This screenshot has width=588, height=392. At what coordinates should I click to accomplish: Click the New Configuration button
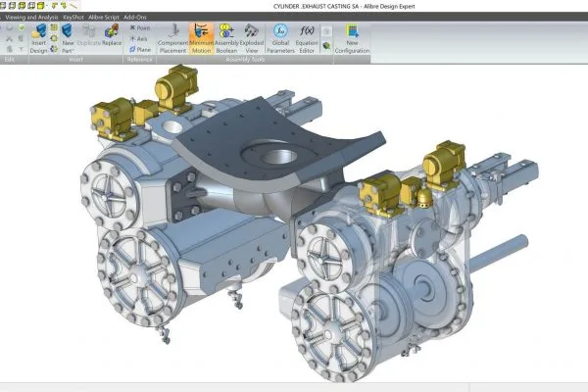(352, 38)
